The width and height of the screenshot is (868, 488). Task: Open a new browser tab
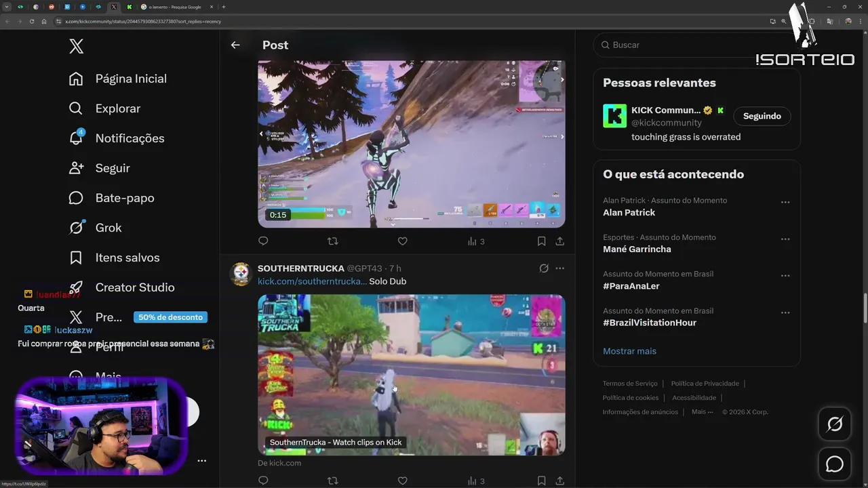click(224, 7)
